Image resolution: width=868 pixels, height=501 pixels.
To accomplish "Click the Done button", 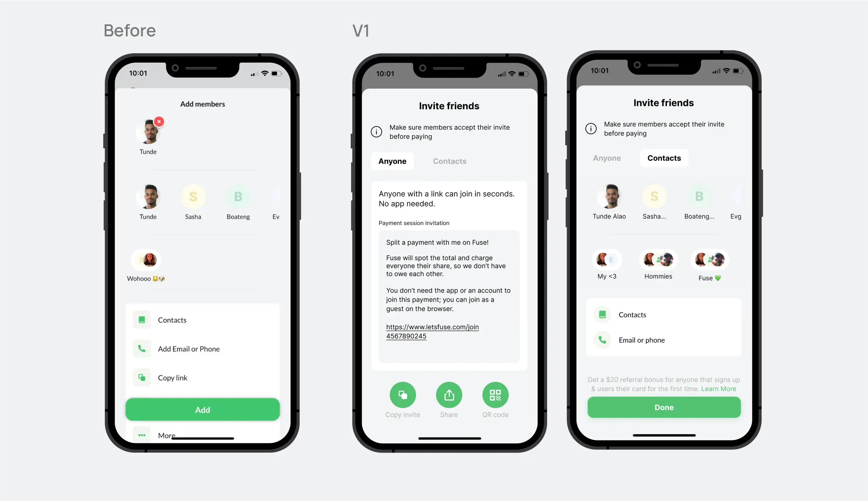I will pyautogui.click(x=664, y=407).
